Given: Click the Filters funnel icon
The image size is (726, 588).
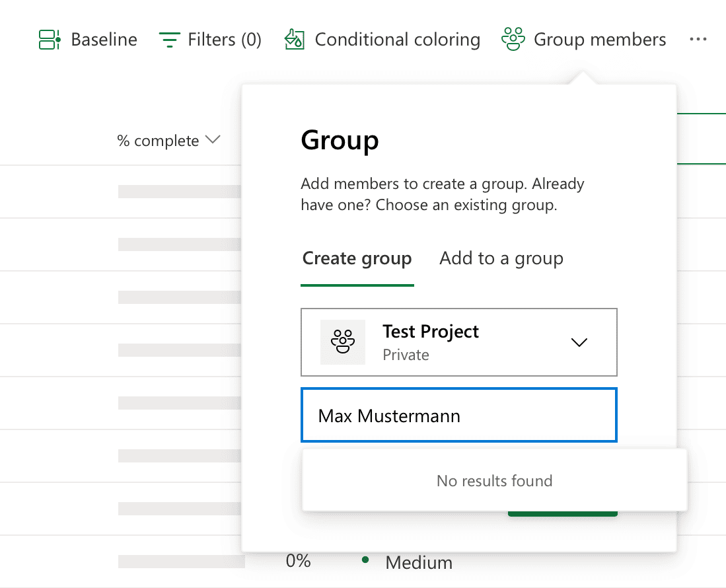Looking at the screenshot, I should pyautogui.click(x=169, y=38).
